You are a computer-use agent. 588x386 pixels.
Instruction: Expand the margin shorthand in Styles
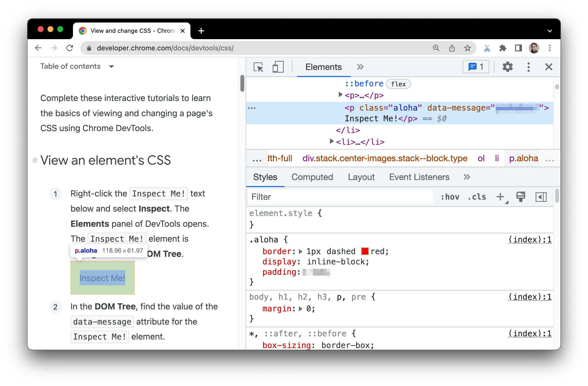coord(299,307)
